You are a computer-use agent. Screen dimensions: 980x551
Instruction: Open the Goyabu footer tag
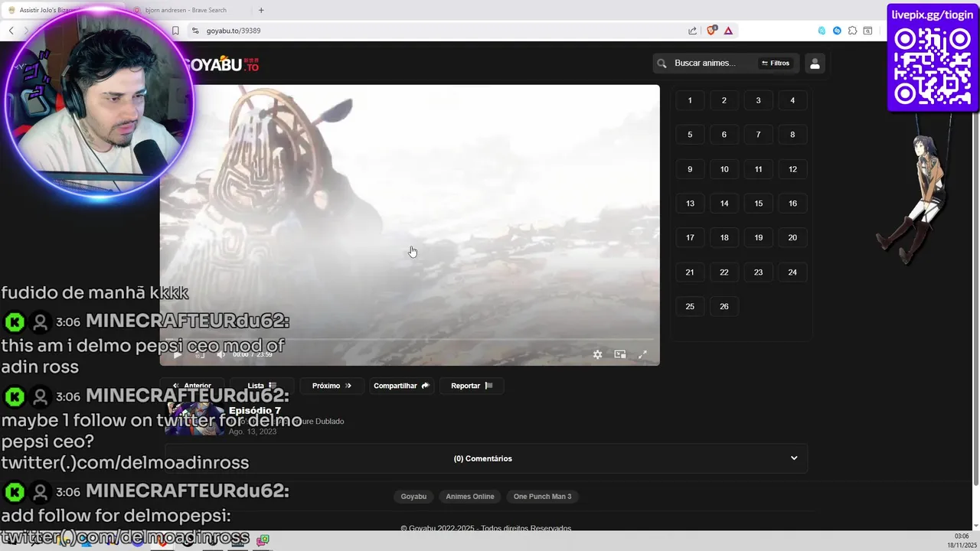tap(413, 497)
